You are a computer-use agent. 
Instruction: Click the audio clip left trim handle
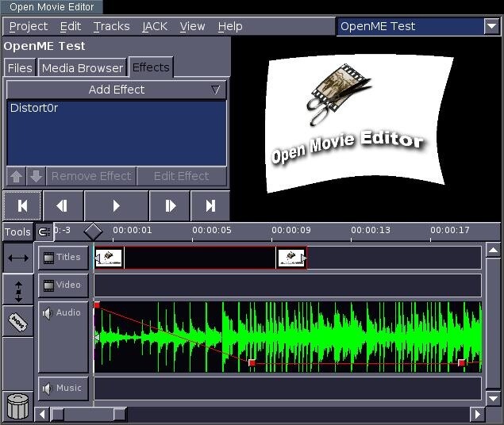(96, 337)
